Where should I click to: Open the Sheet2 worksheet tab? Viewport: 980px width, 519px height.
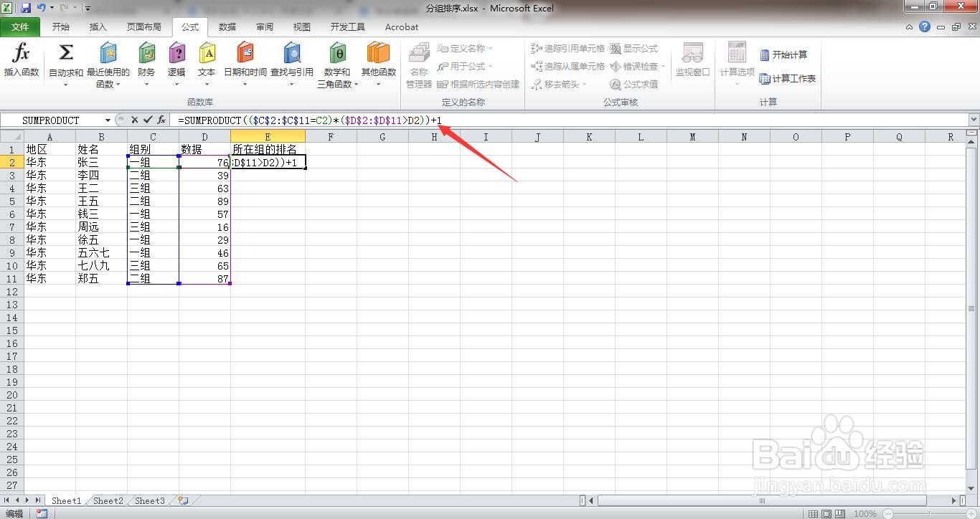pos(108,500)
